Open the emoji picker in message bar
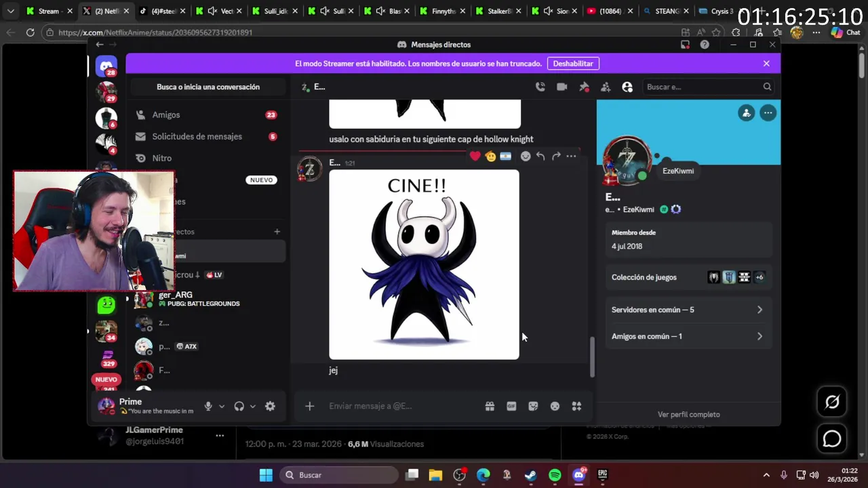This screenshot has width=868, height=488. tap(555, 406)
